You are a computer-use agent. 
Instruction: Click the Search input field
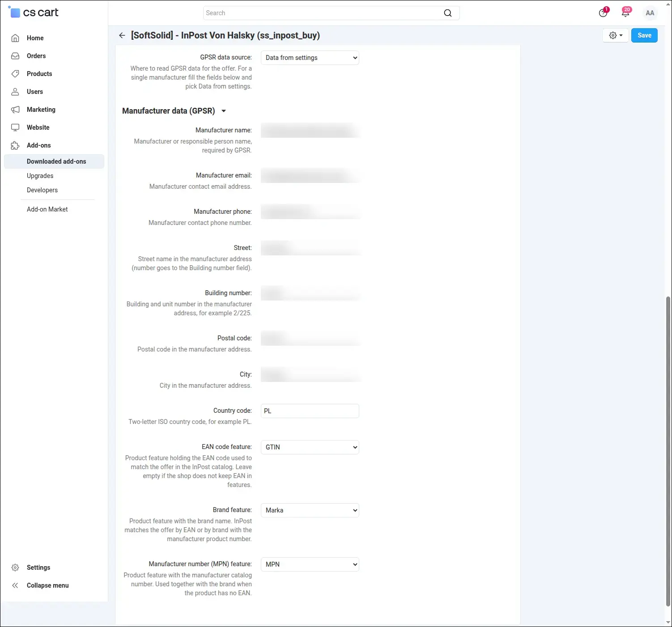pyautogui.click(x=331, y=13)
